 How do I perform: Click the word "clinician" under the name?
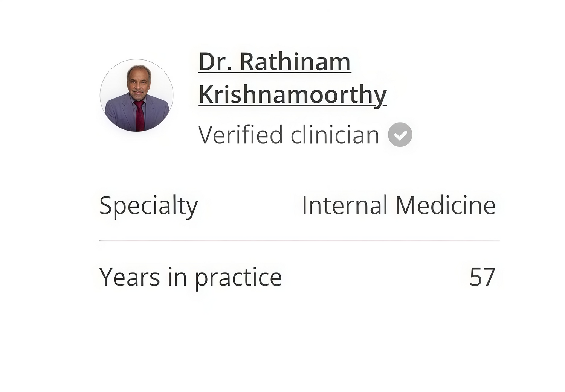(x=335, y=135)
